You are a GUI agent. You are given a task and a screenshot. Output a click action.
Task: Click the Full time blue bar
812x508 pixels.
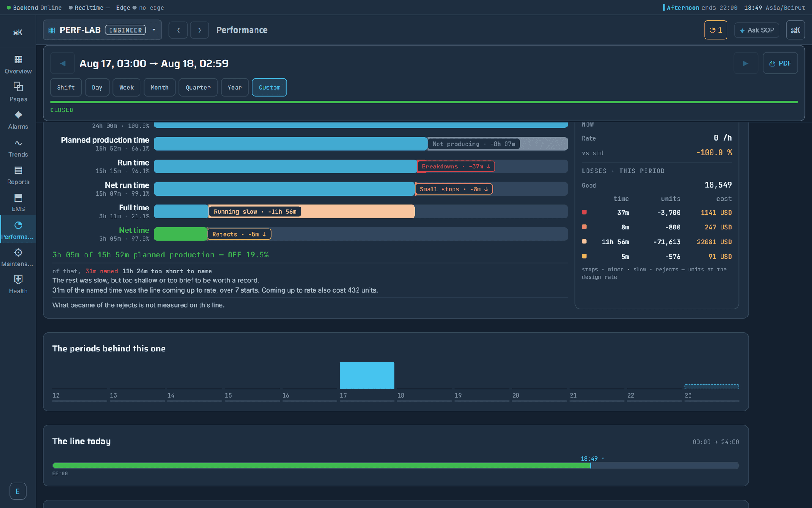click(181, 212)
